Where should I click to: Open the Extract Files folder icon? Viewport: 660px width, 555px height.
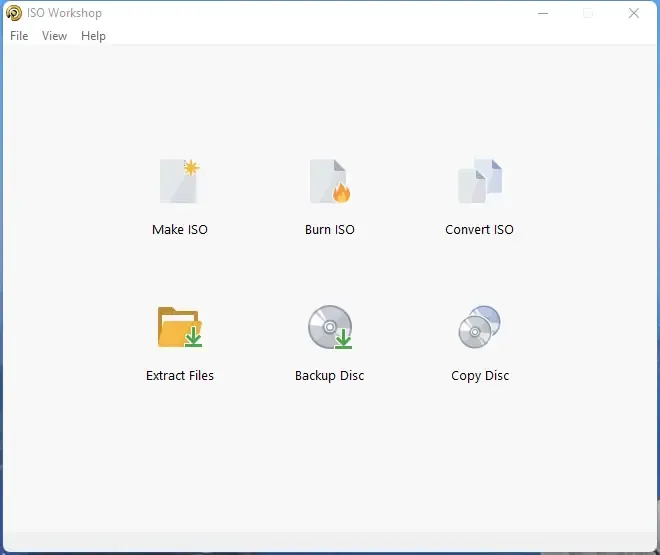click(x=180, y=327)
